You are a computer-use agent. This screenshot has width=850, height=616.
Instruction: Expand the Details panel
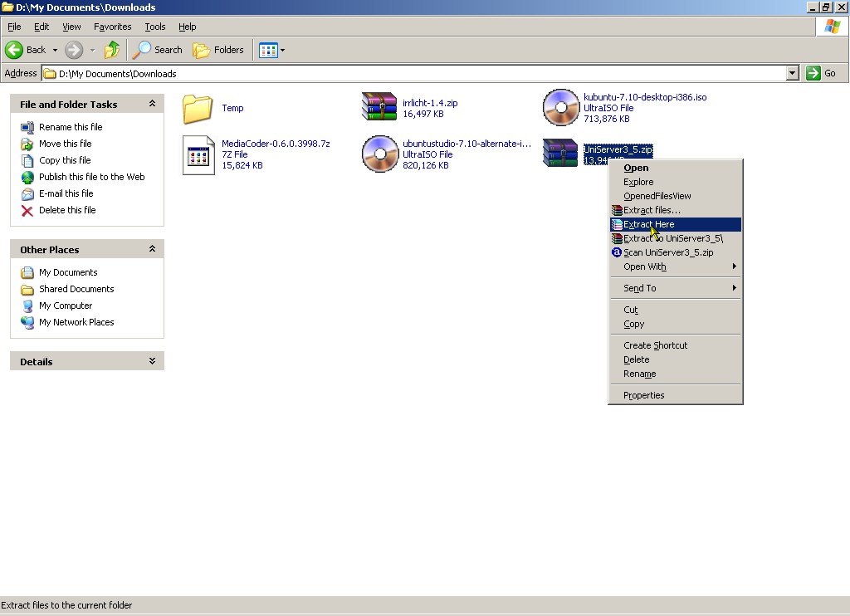(x=153, y=360)
